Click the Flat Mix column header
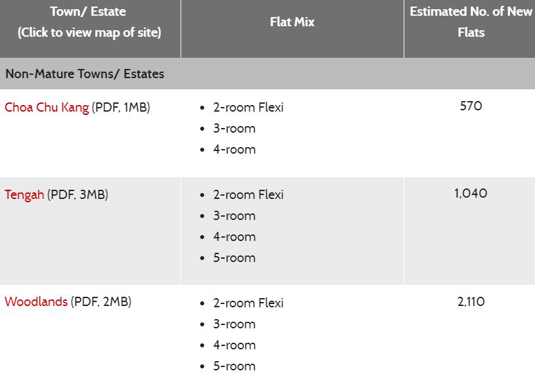 [x=292, y=22]
